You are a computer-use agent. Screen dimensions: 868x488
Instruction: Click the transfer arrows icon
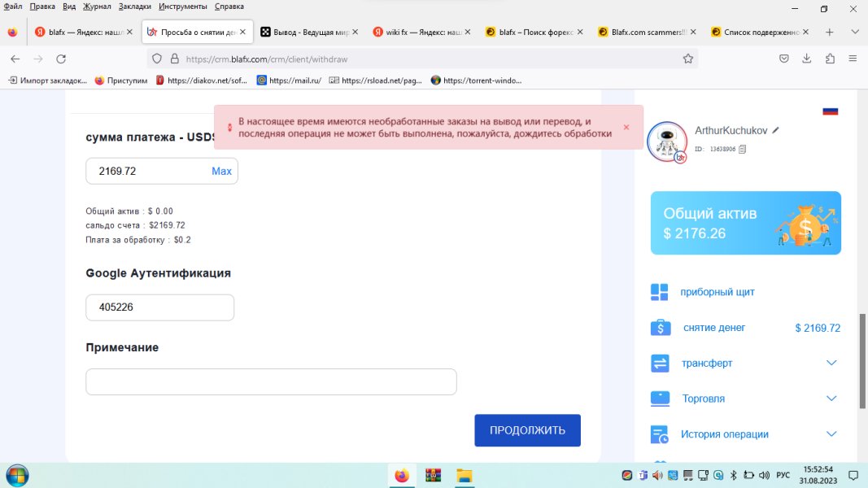pos(660,363)
